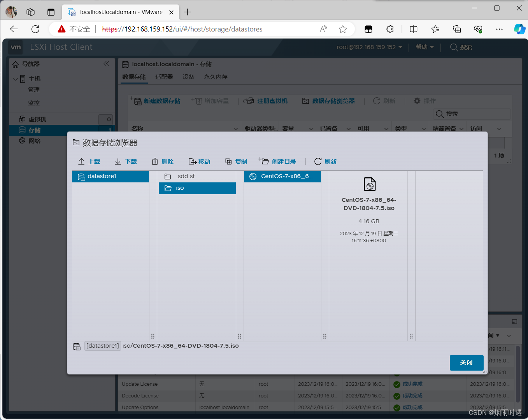Screen dimensions: 528x420
Task: Open Favorites list icon
Action: [435, 29]
